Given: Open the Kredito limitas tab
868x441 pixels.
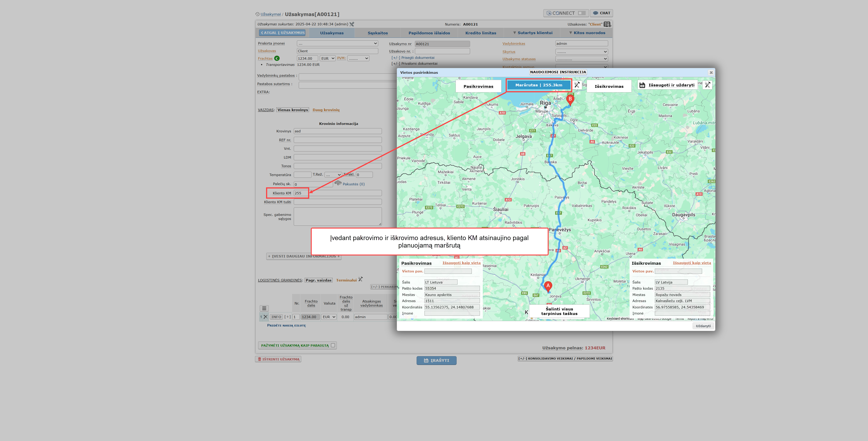Looking at the screenshot, I should pyautogui.click(x=481, y=33).
